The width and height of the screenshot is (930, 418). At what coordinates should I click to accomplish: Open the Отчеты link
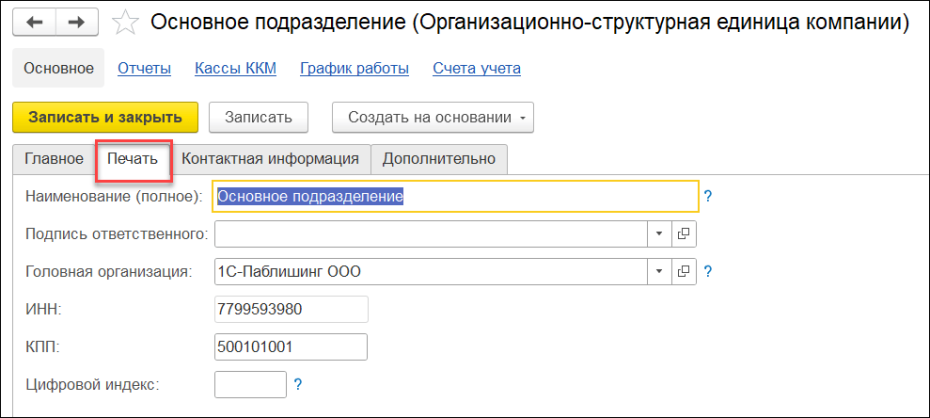(144, 69)
